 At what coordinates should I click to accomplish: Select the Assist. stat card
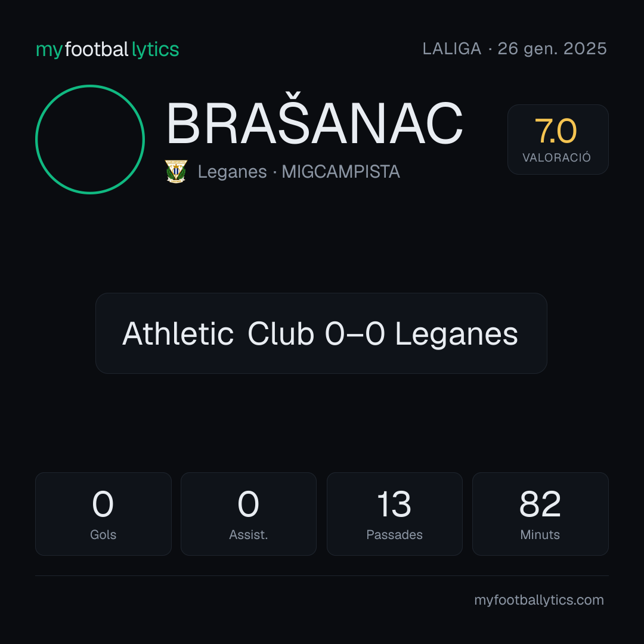click(x=249, y=514)
